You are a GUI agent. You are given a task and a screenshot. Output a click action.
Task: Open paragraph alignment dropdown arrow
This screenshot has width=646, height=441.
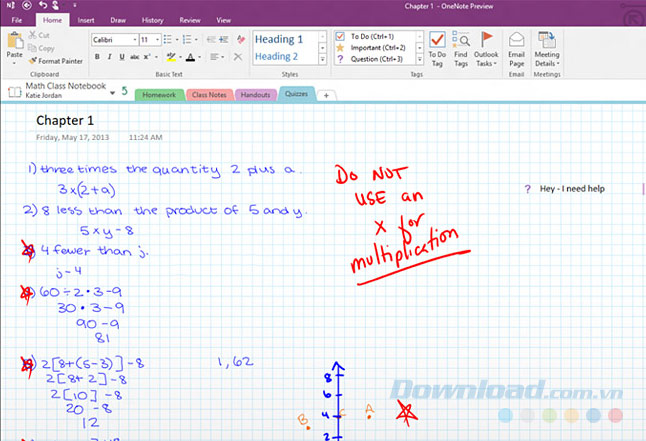point(223,57)
